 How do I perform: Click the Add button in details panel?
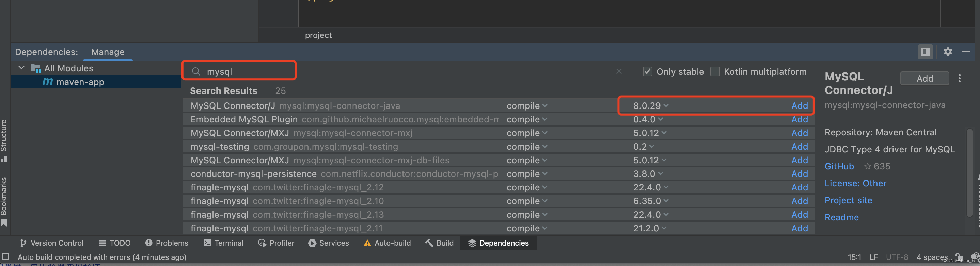(x=924, y=78)
